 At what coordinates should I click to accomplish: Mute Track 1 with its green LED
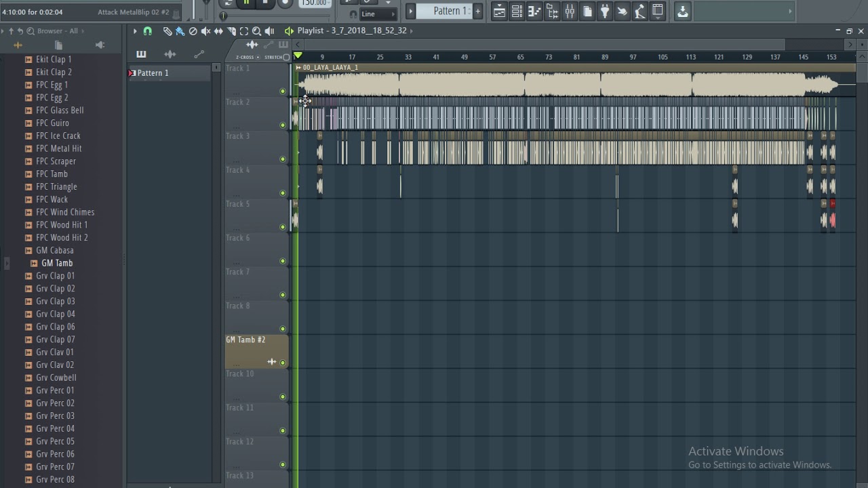point(283,91)
